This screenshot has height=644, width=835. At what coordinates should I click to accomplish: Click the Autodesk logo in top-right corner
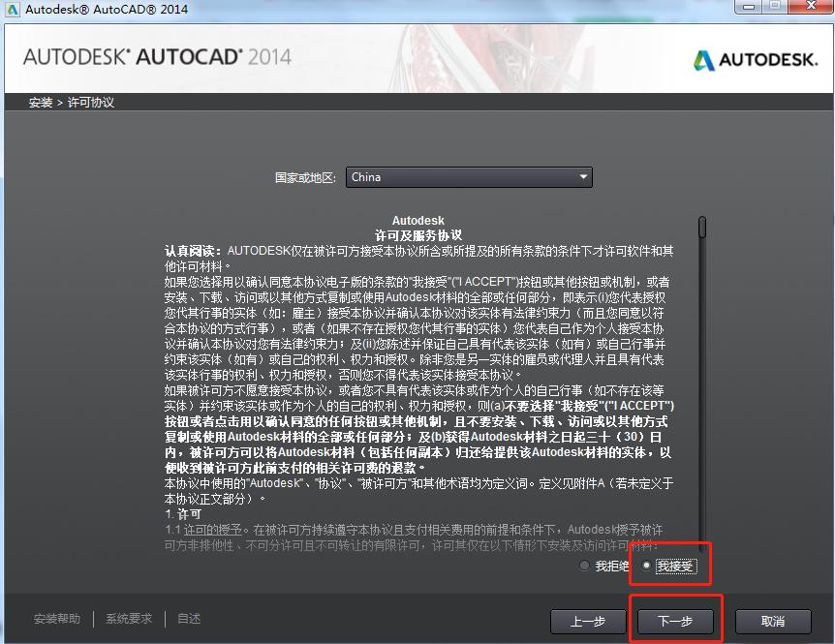[x=751, y=58]
